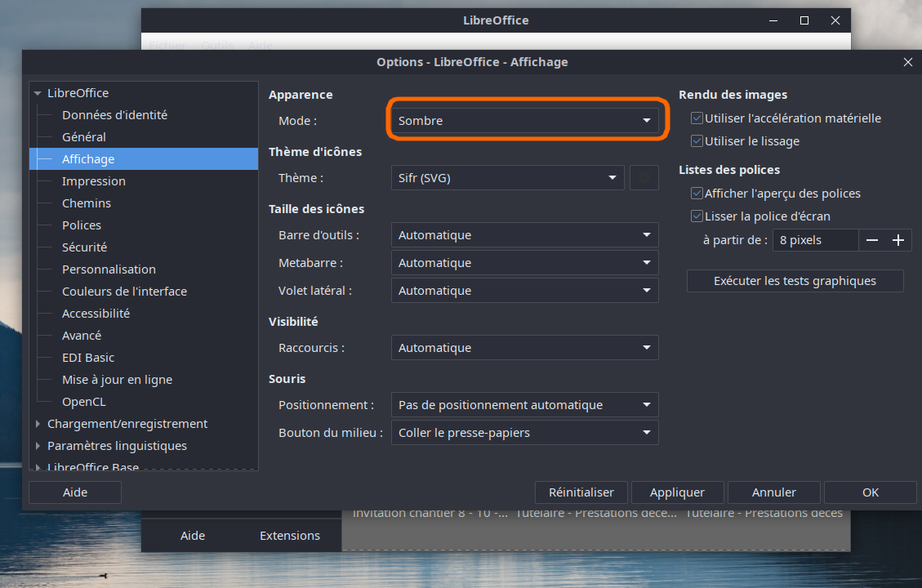This screenshot has height=588, width=922.
Task: Open the Mode dropdown showing Sombre
Action: click(x=524, y=121)
